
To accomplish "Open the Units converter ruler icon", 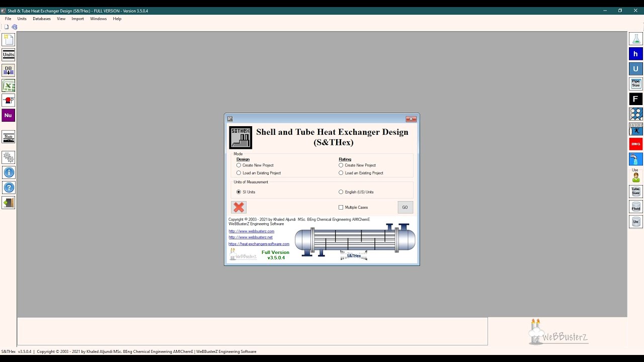I will coord(9,137).
